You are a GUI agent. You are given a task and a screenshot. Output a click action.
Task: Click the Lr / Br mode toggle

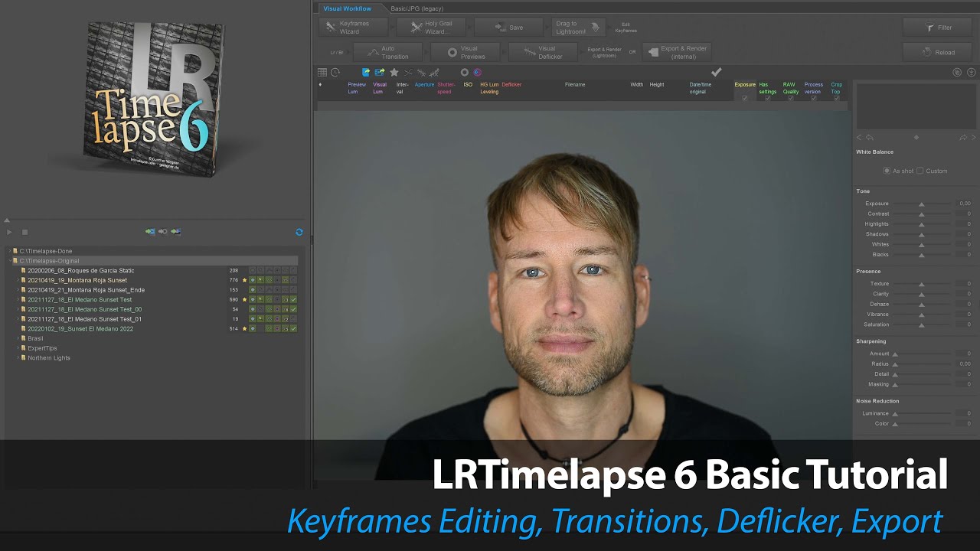tap(337, 52)
